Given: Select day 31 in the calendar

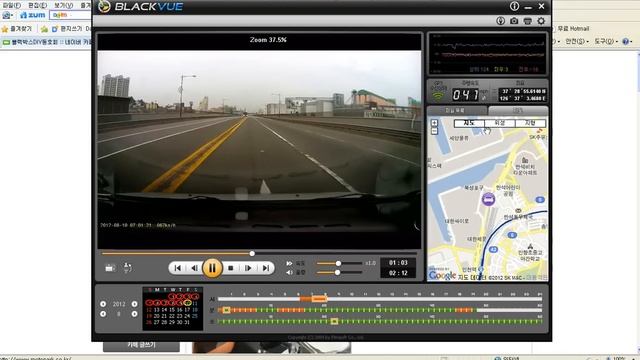Looking at the screenshot, I should click(x=187, y=322).
